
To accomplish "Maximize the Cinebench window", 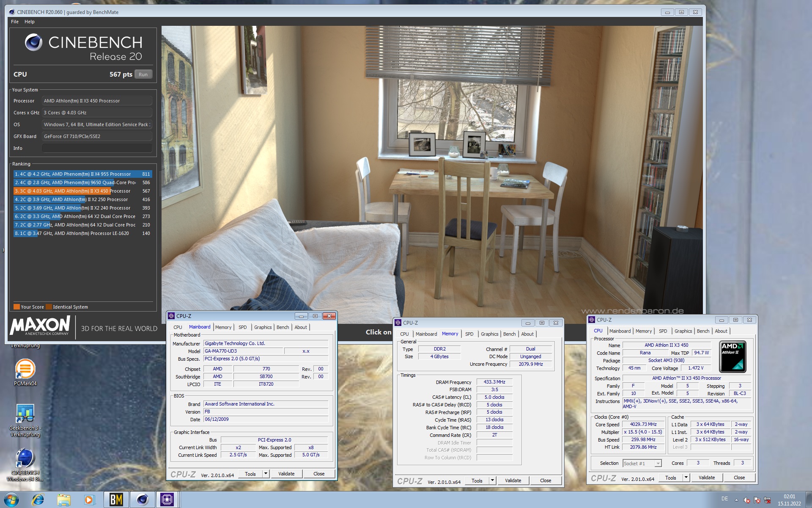I will [x=681, y=12].
